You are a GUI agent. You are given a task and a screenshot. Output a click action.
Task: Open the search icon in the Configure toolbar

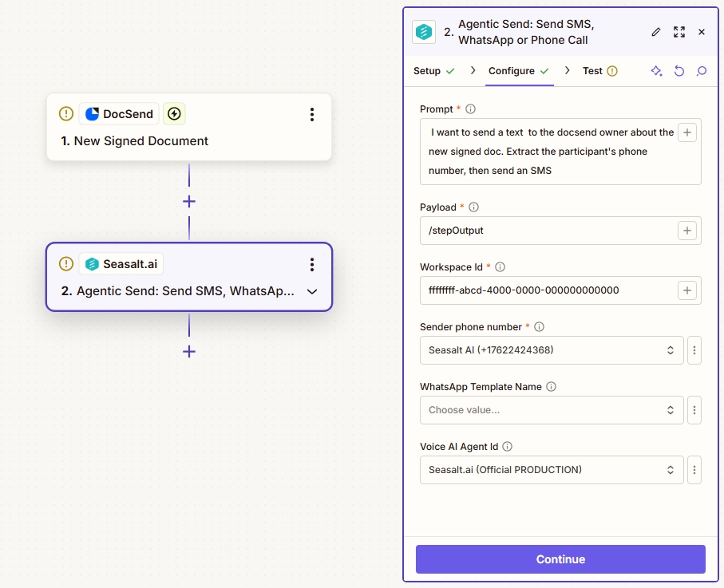pos(702,71)
